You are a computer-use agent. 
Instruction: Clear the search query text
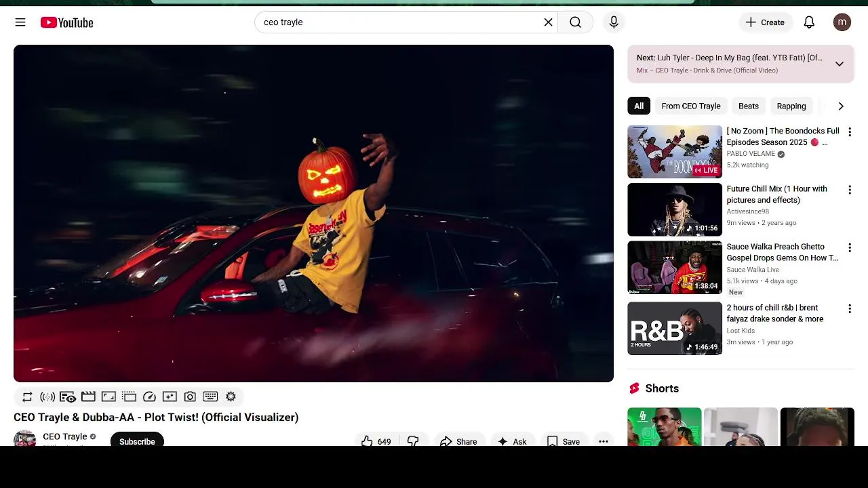[x=548, y=22]
